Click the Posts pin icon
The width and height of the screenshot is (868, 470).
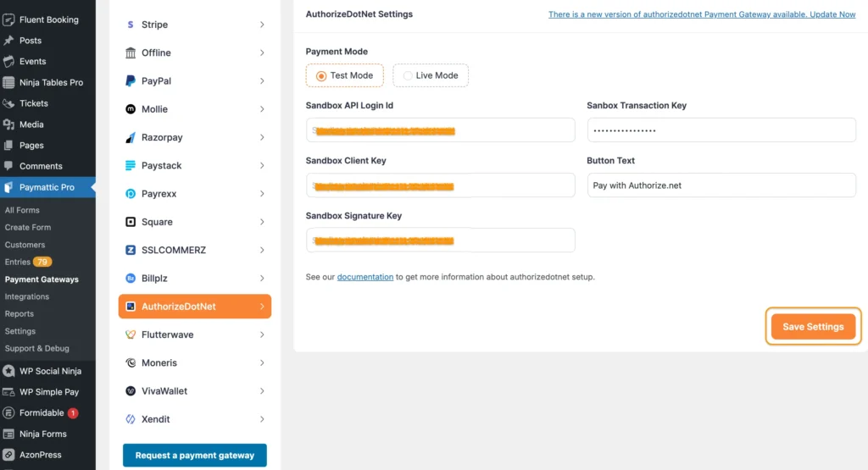point(8,41)
